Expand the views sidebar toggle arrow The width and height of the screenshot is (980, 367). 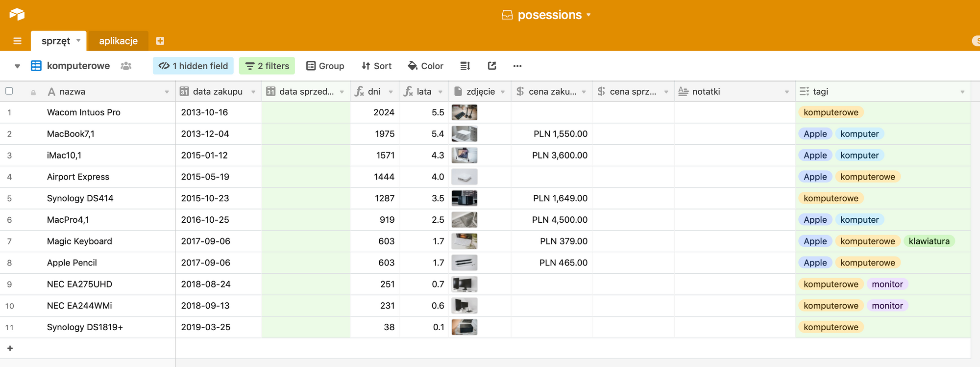click(17, 66)
